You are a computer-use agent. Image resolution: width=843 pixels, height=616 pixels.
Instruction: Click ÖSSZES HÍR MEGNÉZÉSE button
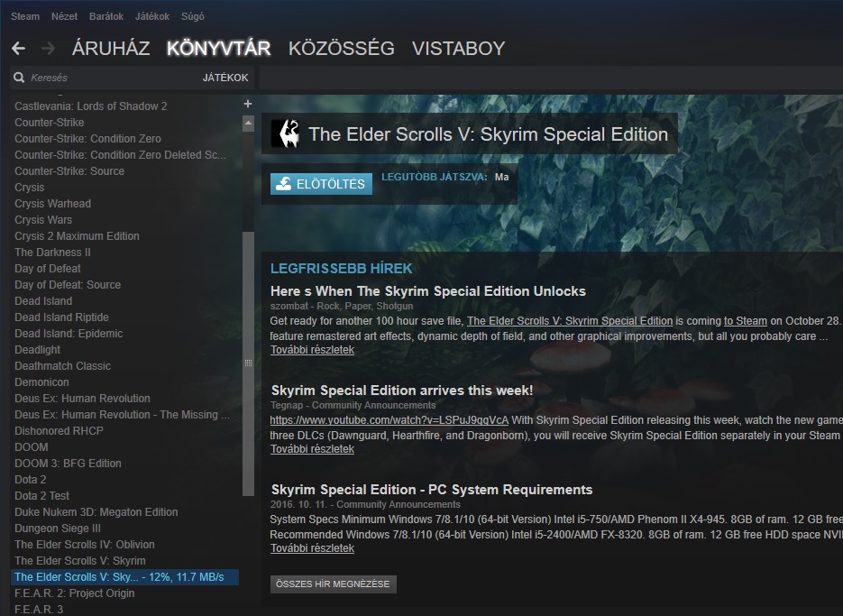coord(334,584)
